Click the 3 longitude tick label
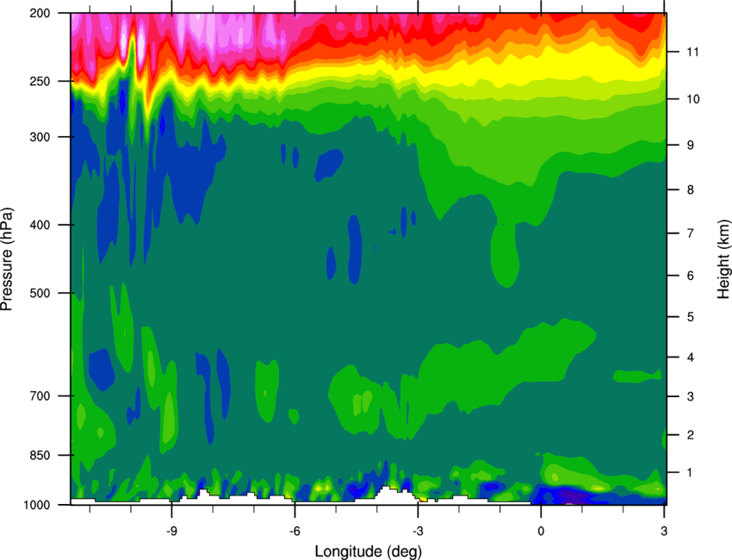 pyautogui.click(x=664, y=531)
